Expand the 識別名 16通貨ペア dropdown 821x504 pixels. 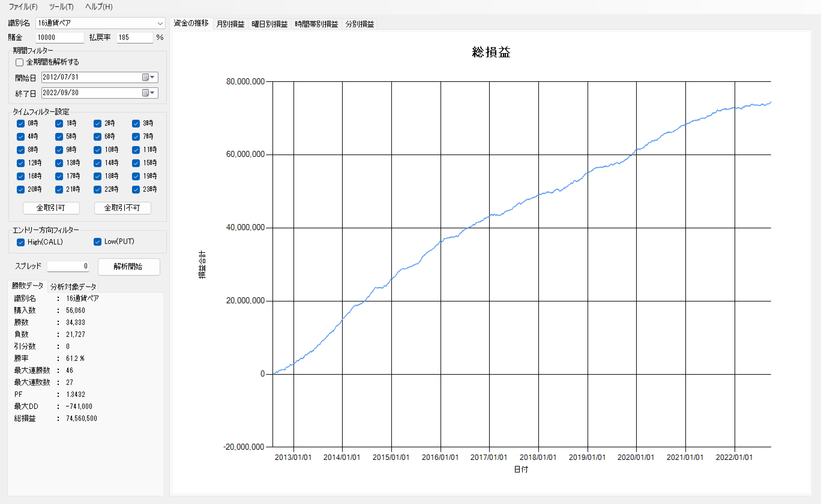tap(160, 23)
